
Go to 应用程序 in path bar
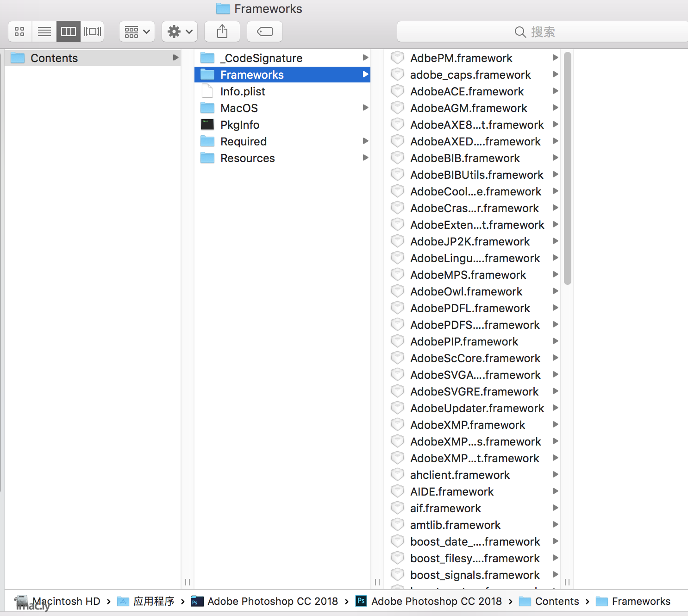pos(146,601)
